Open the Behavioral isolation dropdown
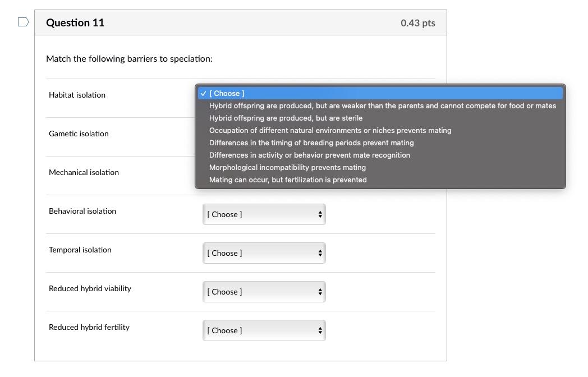 [x=264, y=214]
